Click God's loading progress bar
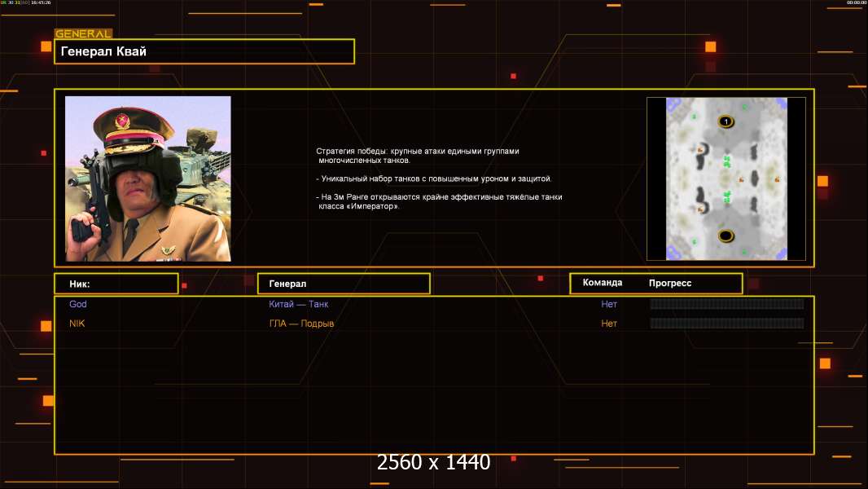The height and width of the screenshot is (489, 868). [x=726, y=304]
